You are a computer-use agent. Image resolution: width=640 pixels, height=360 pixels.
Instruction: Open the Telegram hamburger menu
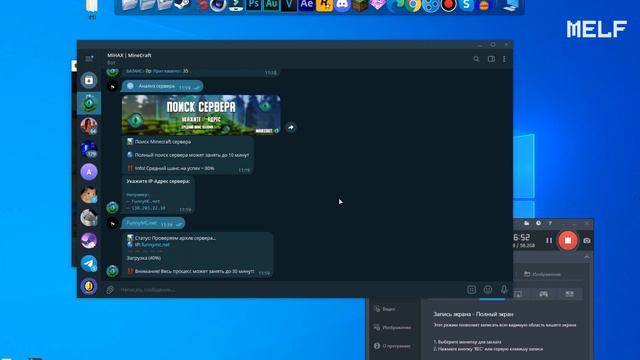[89, 59]
